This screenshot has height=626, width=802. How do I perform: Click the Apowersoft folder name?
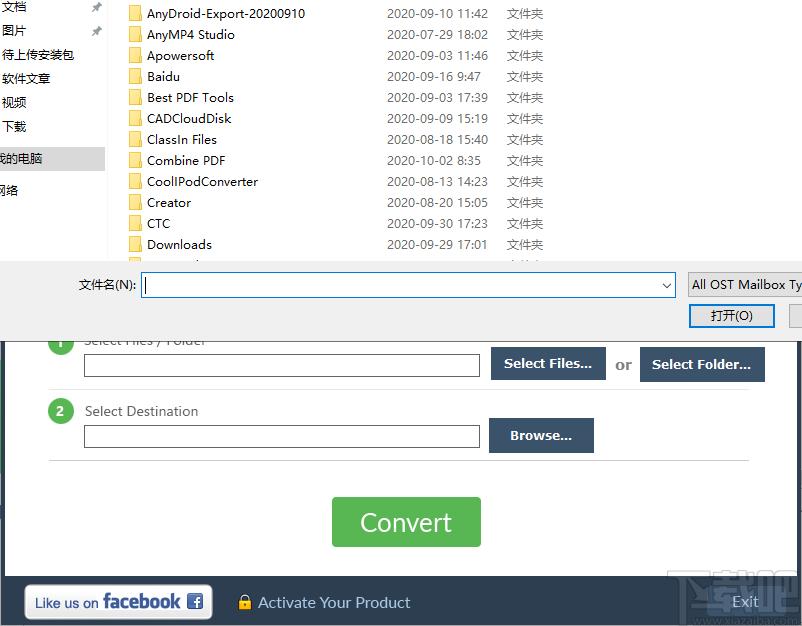181,56
